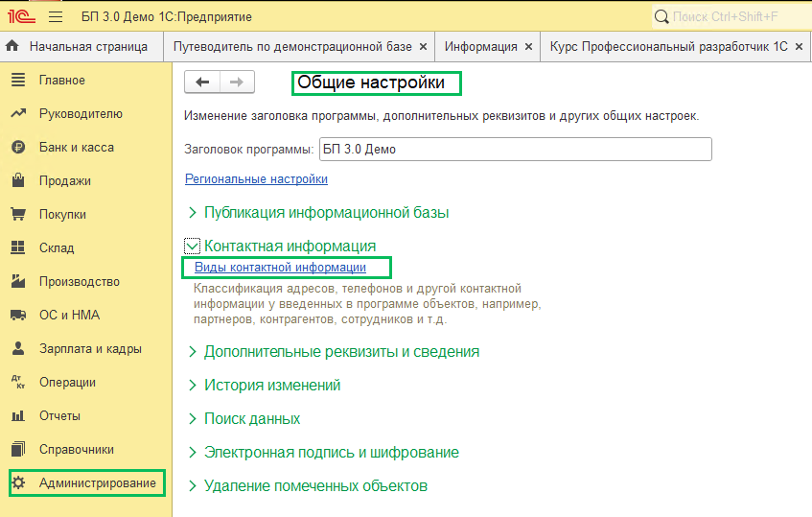Viewport: 812px width, 517px height.
Task: Expand Публикация информационной базы section
Action: [193, 212]
